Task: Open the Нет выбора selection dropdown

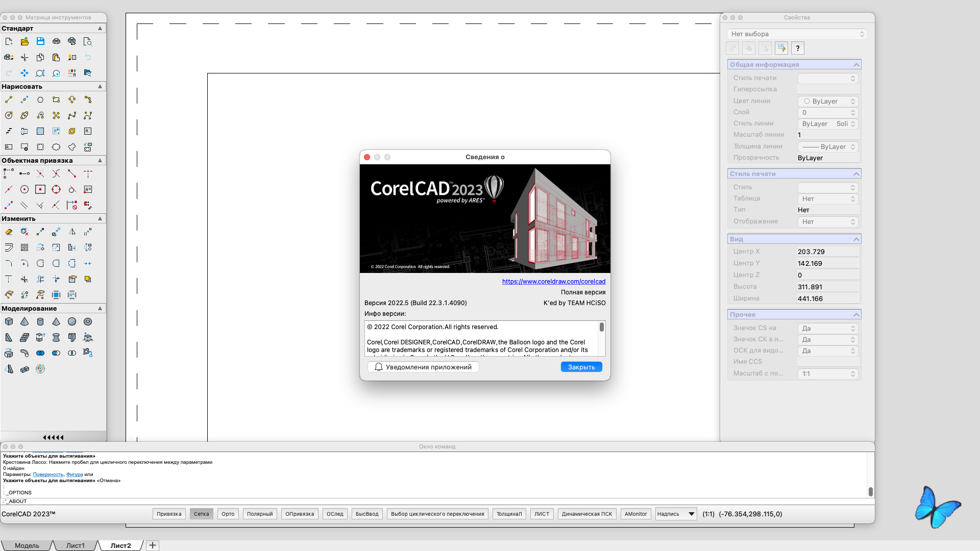Action: tap(797, 34)
